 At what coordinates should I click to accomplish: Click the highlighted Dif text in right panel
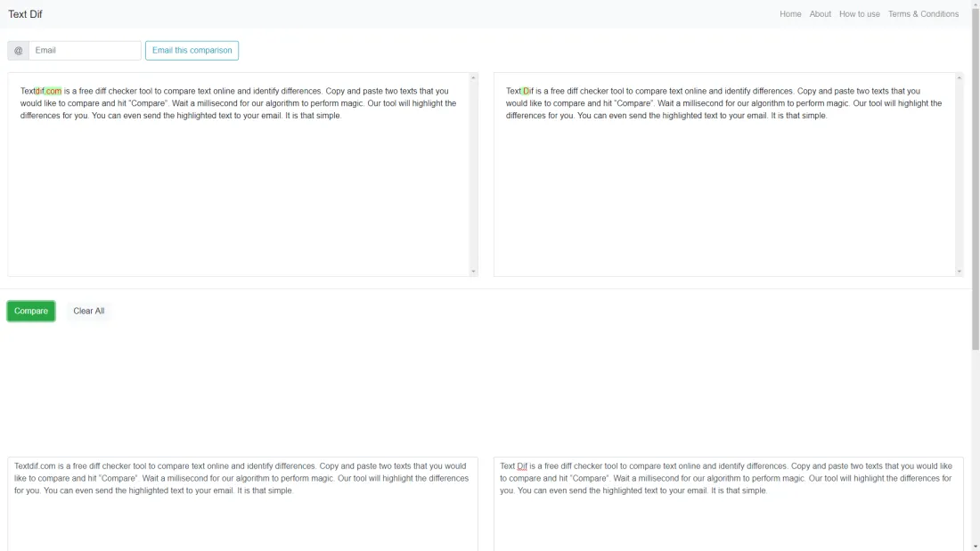(x=524, y=90)
